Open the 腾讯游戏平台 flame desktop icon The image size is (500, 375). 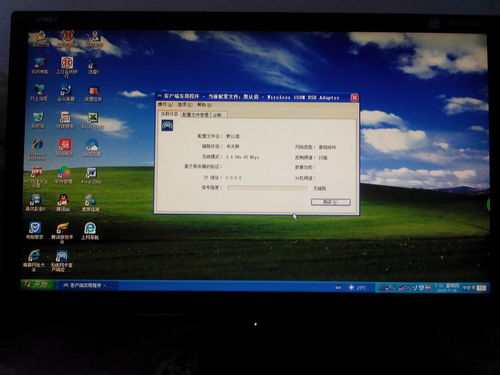point(62,233)
